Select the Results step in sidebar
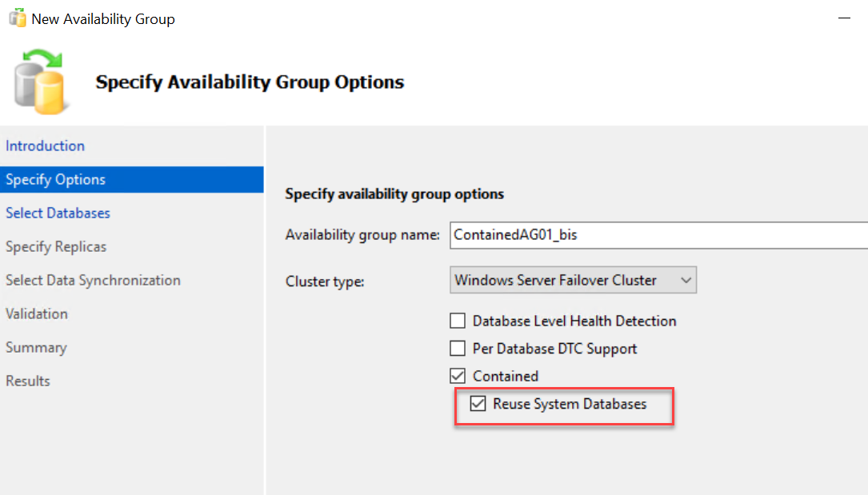Screen dimensions: 868x495 tap(28, 381)
